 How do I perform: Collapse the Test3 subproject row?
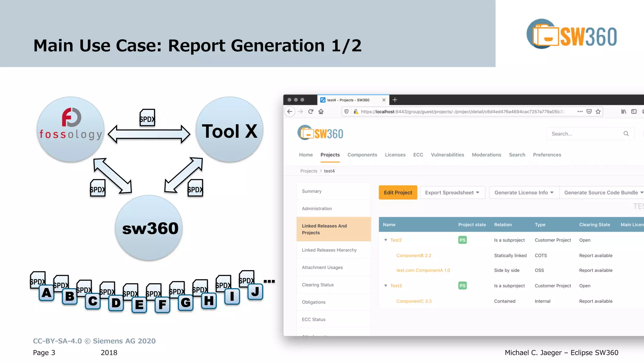(x=386, y=286)
